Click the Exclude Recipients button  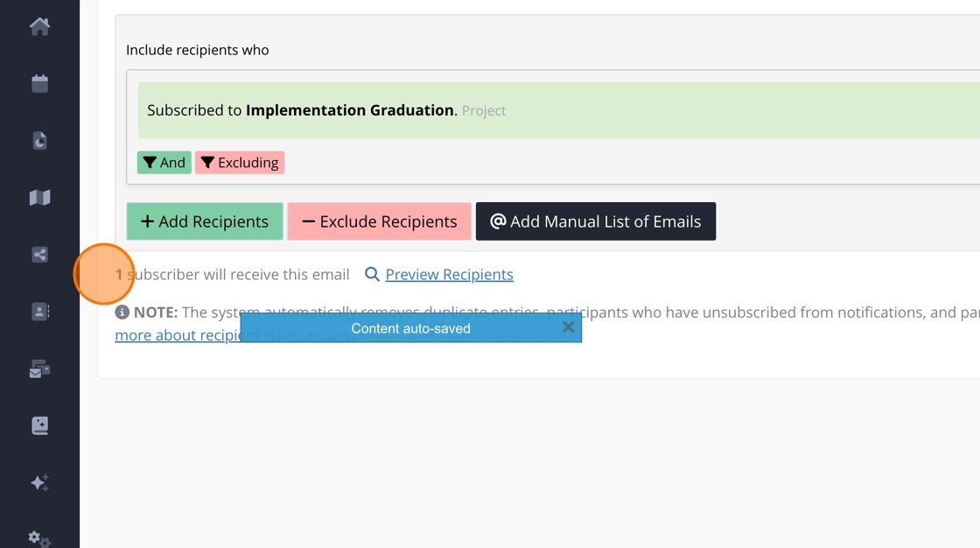379,221
